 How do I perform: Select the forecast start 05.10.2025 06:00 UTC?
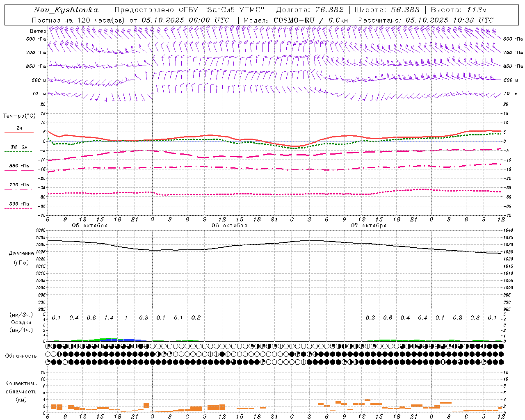click(x=185, y=20)
